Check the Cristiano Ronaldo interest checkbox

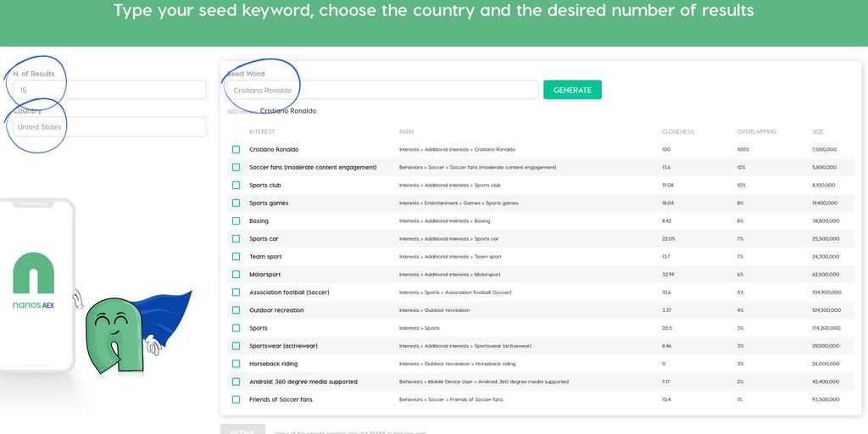pos(236,149)
